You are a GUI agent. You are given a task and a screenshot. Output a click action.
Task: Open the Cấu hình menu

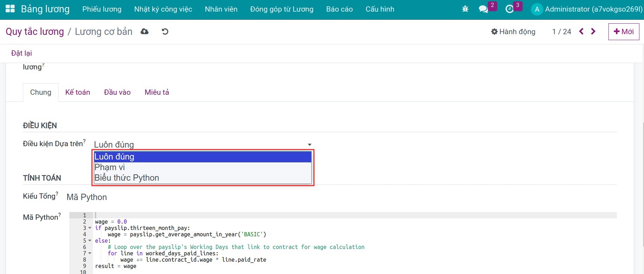380,9
